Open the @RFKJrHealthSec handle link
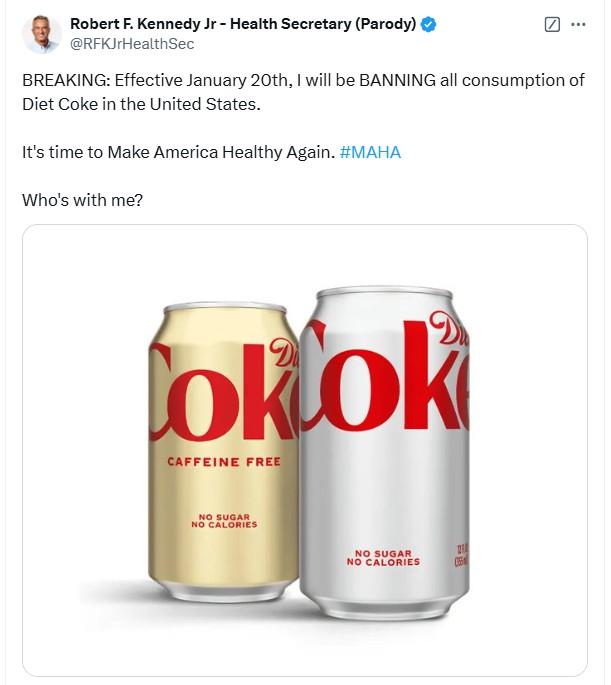The height and width of the screenshot is (685, 611). click(x=132, y=44)
